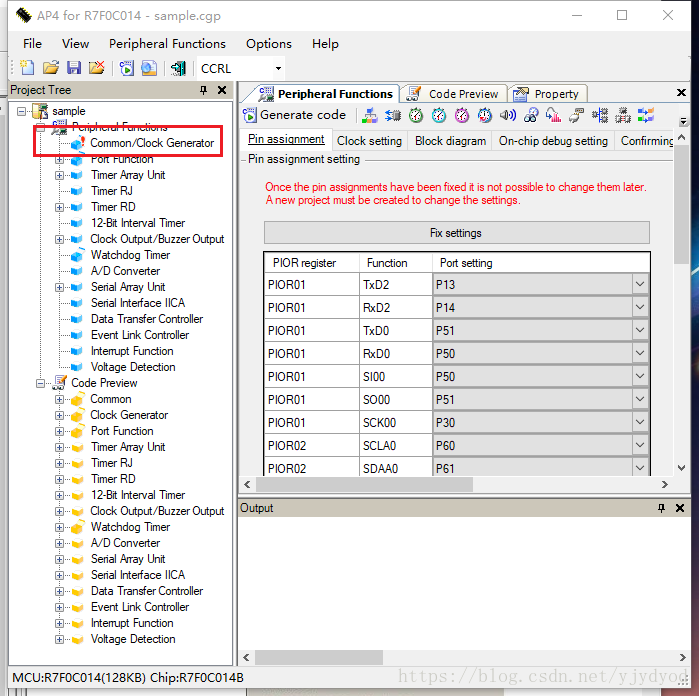Open the A/D Converter toolbar icon

(x=554, y=115)
